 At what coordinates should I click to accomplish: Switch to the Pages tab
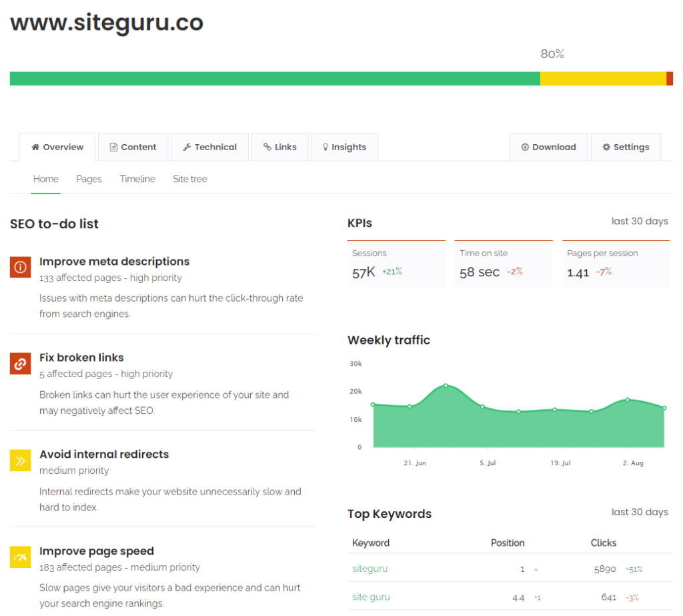point(89,179)
